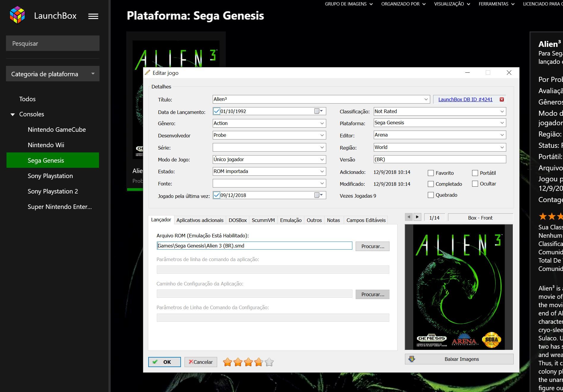Open the Editor dropdown showing Arena
563x392 pixels.
coord(502,135)
